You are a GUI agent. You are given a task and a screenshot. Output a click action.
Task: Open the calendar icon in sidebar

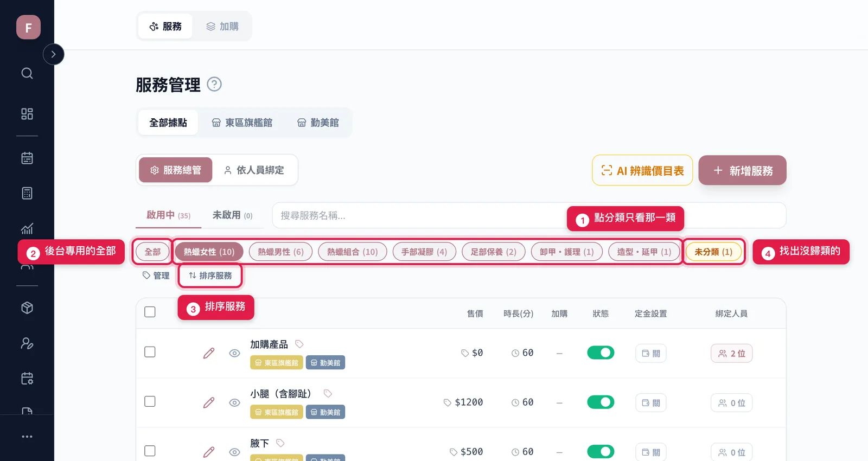[27, 158]
